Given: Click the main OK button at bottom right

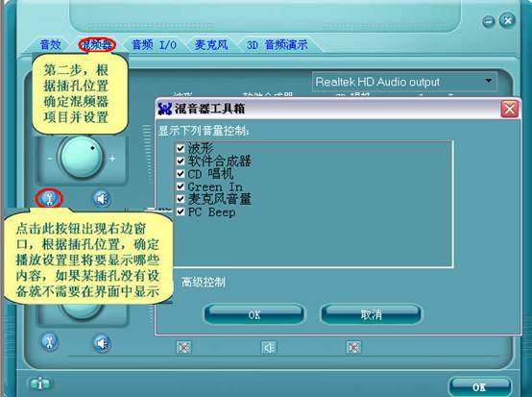Looking at the screenshot, I should (479, 386).
